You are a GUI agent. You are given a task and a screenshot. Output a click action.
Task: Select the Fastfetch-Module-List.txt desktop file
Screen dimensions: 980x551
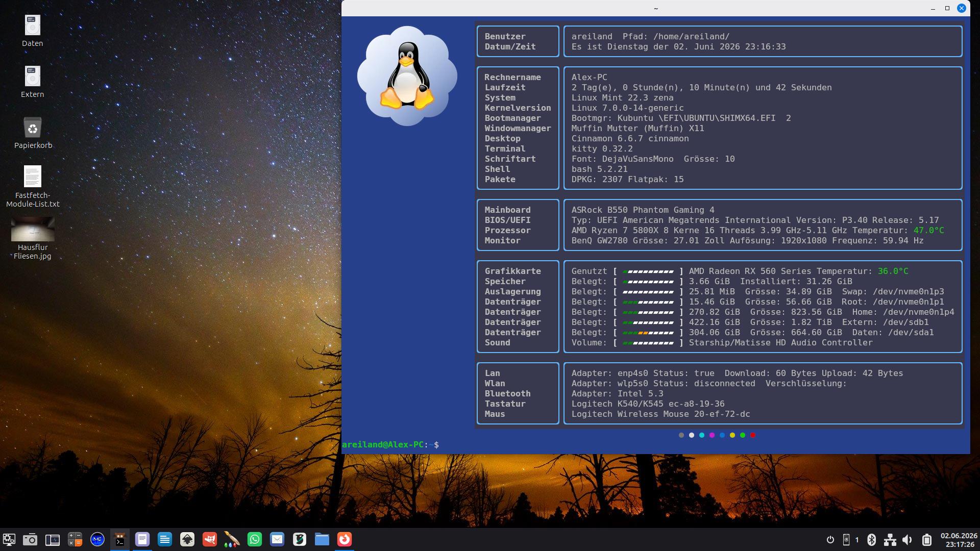[x=33, y=186]
